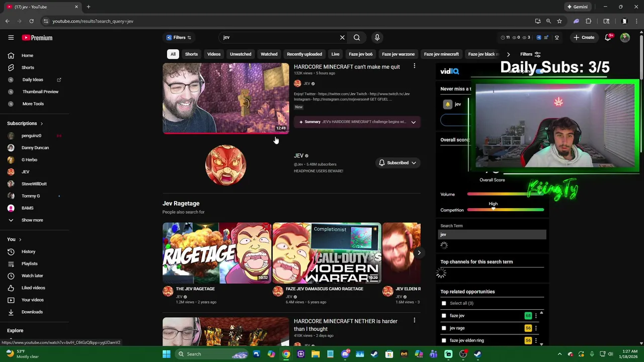Click the taskbar Search box
Viewport: 644px width, 362px height.
coord(212,354)
